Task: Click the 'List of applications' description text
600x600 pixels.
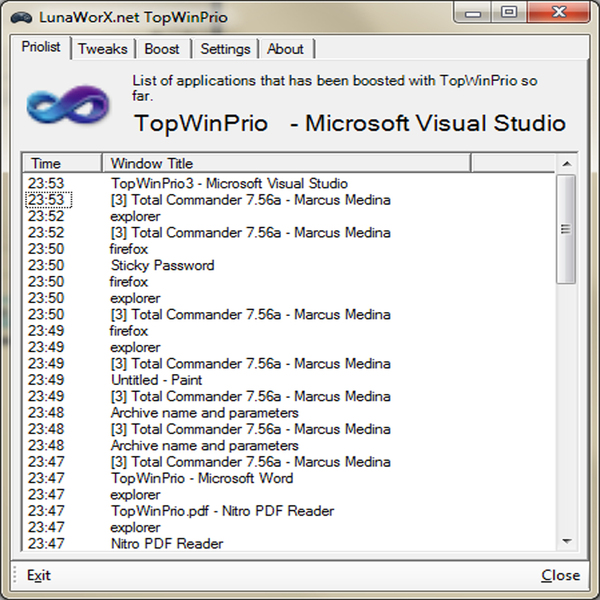Action: pyautogui.click(x=335, y=88)
